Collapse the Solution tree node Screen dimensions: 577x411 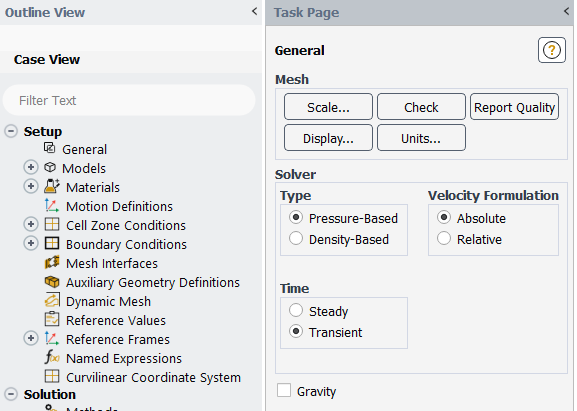click(11, 394)
